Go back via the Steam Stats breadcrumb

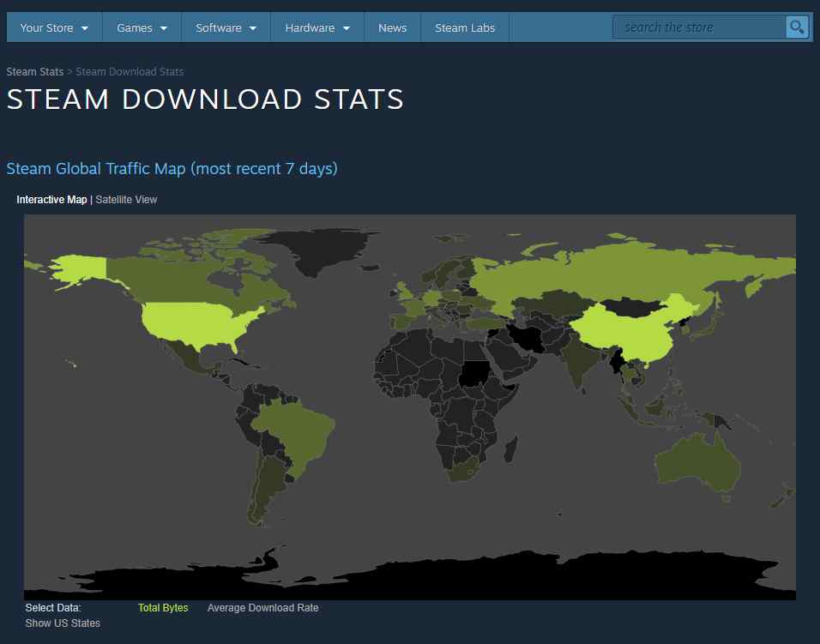click(34, 71)
